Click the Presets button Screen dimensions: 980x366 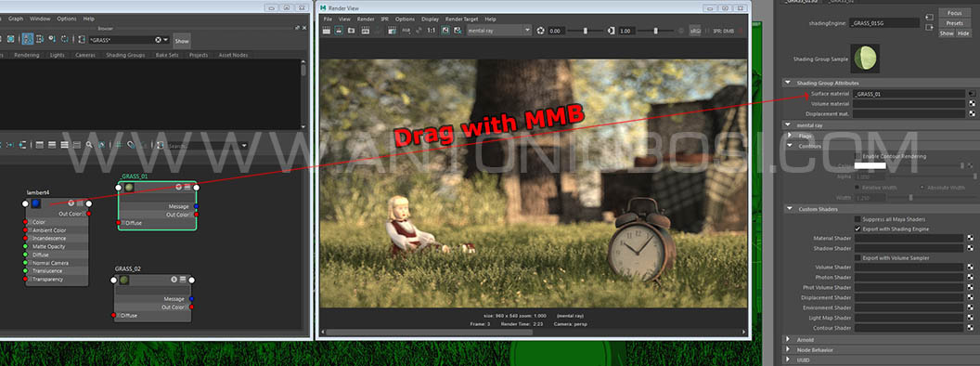click(x=954, y=23)
